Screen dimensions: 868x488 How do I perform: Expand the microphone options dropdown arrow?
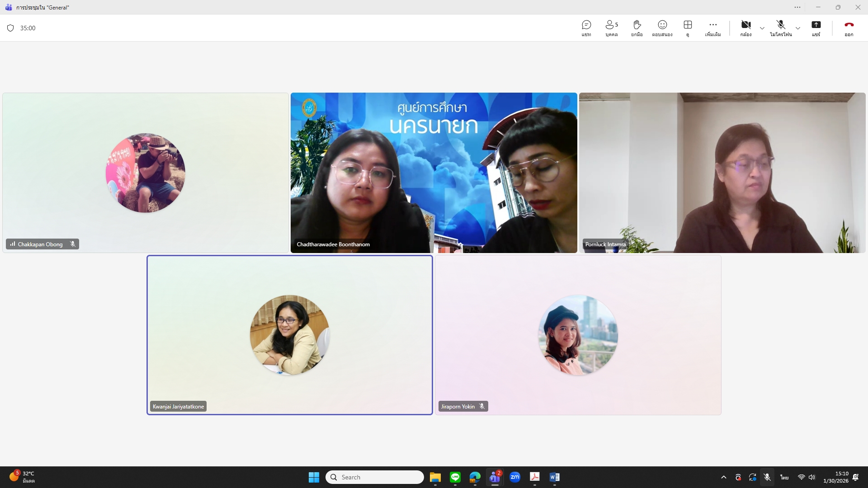coord(798,28)
